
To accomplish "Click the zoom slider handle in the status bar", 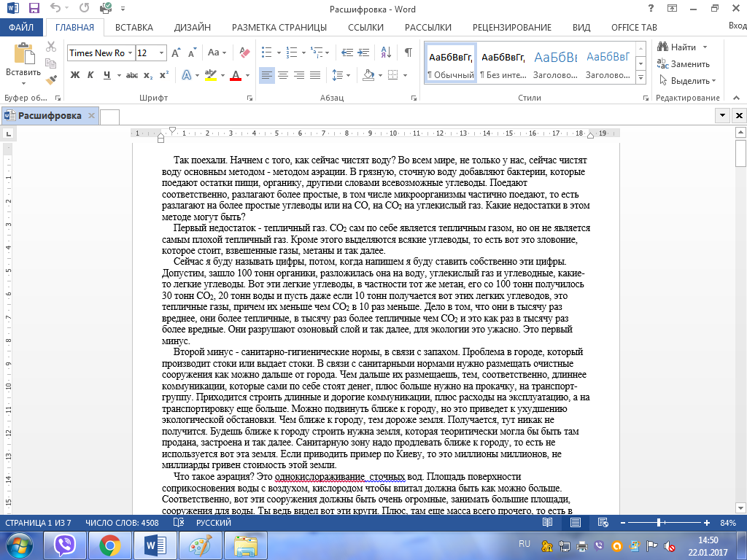I will click(659, 522).
